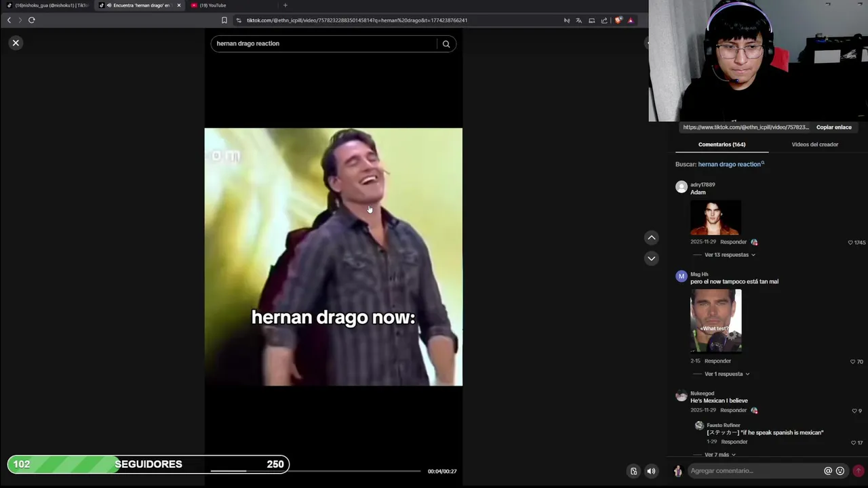The image size is (868, 488).
Task: Bookmark this page icon in address bar
Action: [x=224, y=20]
